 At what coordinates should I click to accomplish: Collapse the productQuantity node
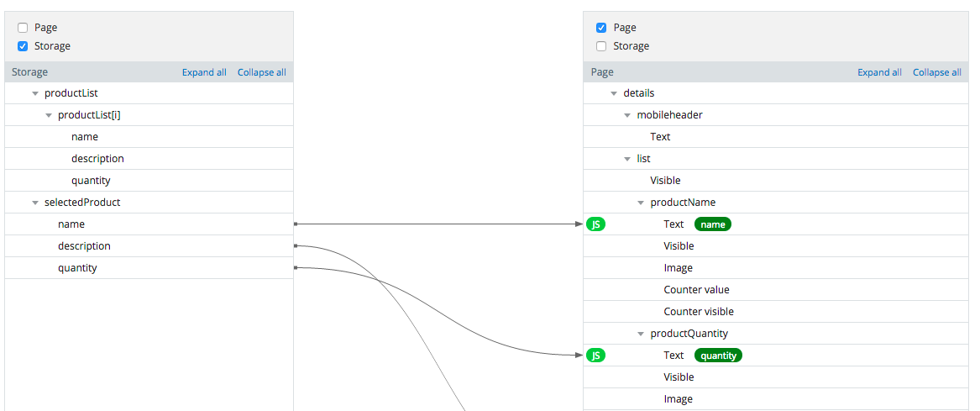(x=641, y=334)
